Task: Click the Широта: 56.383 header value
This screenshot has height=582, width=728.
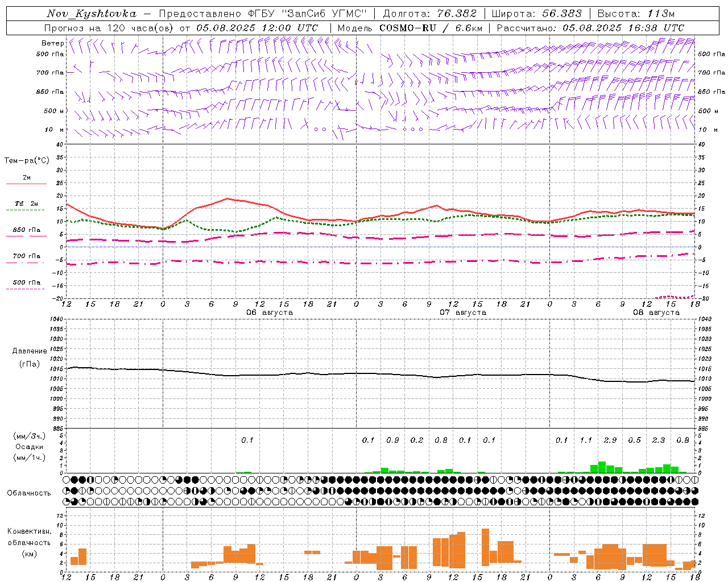Action: point(536,14)
